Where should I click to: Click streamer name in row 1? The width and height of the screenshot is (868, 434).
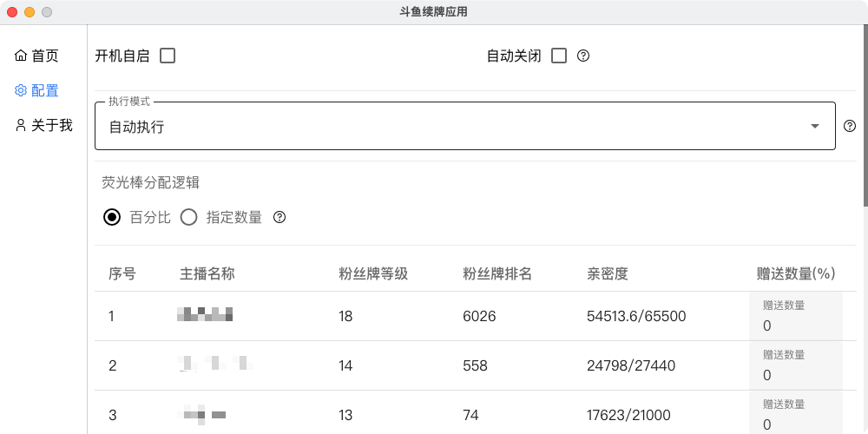click(x=205, y=314)
